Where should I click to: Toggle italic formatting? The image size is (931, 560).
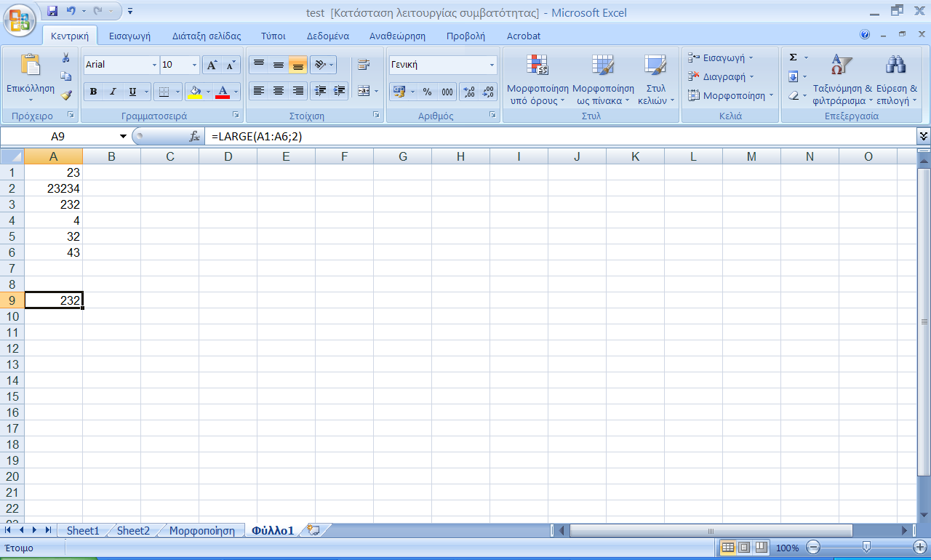click(x=113, y=92)
